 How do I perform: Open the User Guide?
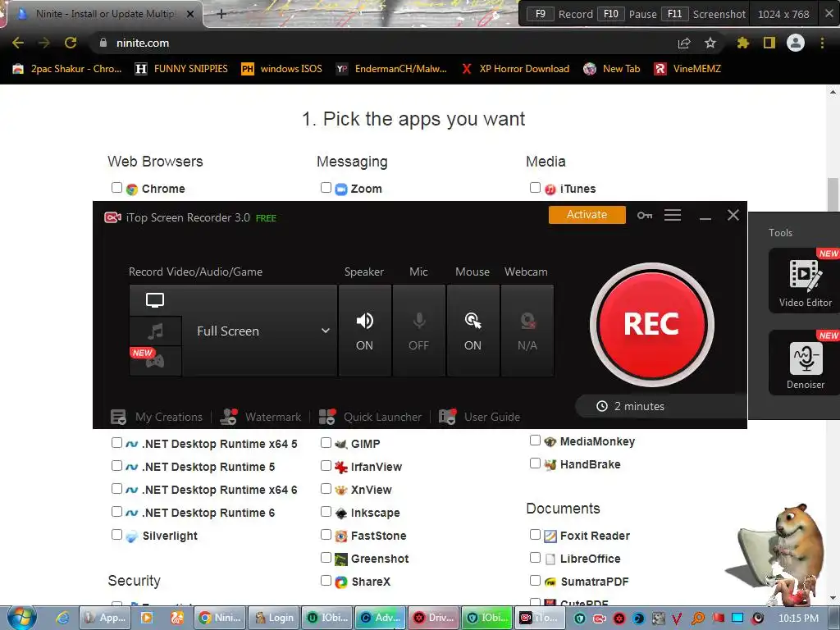[479, 417]
